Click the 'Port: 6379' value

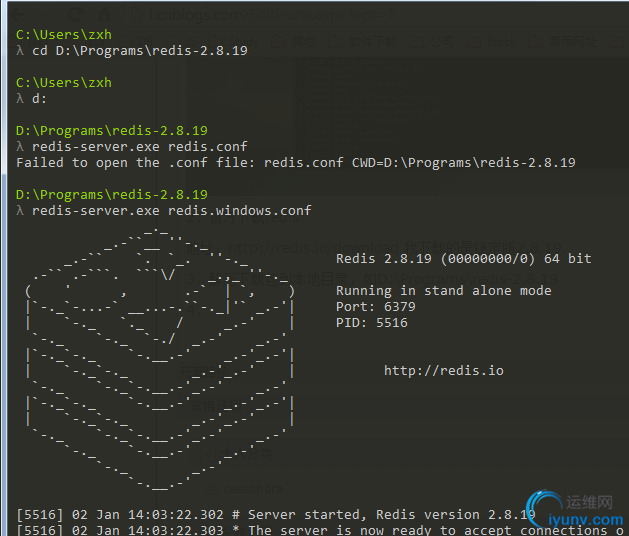[375, 307]
